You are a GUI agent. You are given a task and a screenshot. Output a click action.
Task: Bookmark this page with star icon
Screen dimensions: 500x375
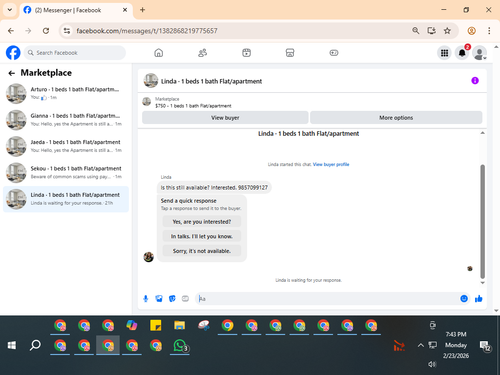(447, 31)
